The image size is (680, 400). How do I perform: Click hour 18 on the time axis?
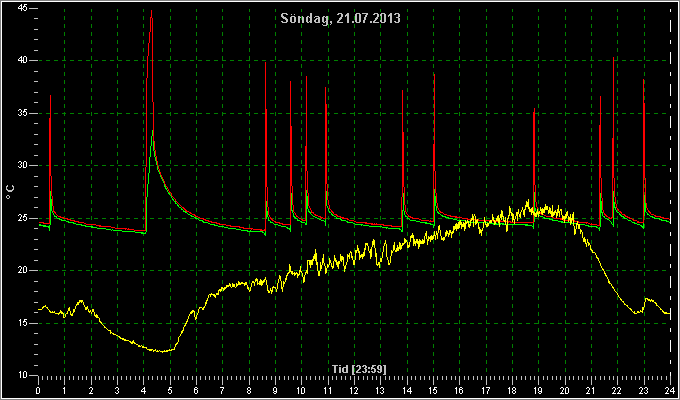[x=512, y=390]
